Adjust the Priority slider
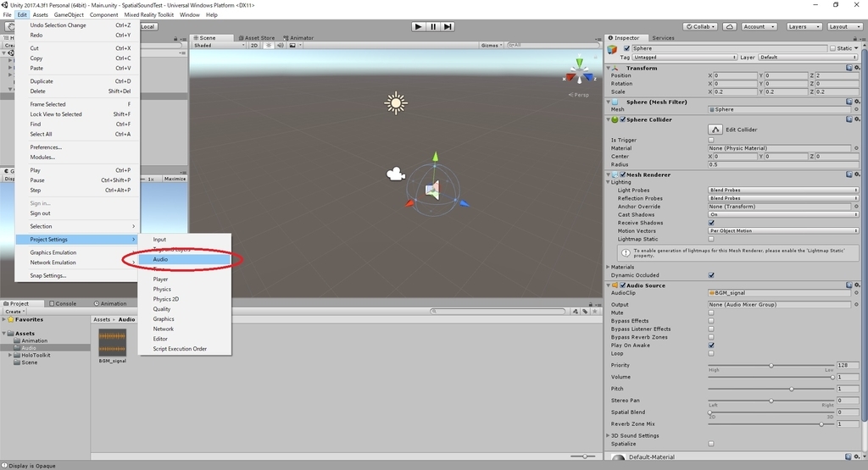 tap(771, 366)
